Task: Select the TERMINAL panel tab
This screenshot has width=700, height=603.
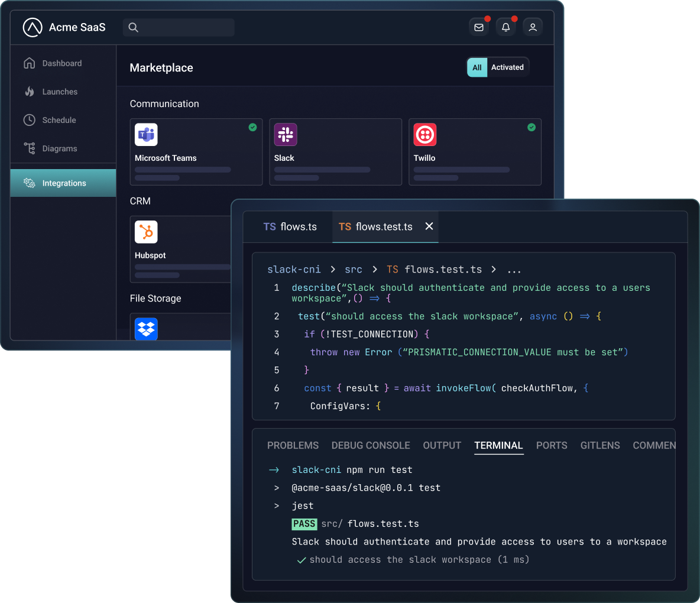Action: [x=498, y=445]
